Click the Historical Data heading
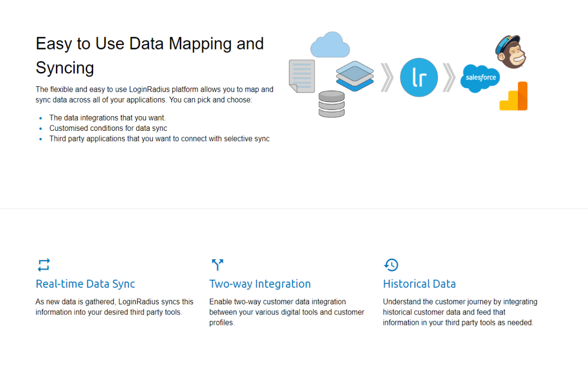Screen dimensions: 588x392 click(x=419, y=284)
